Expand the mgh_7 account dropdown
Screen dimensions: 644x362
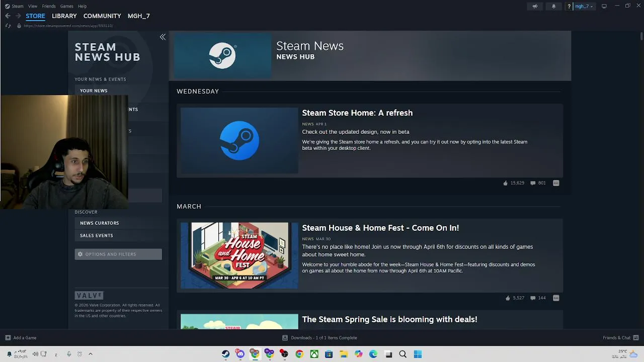[584, 6]
